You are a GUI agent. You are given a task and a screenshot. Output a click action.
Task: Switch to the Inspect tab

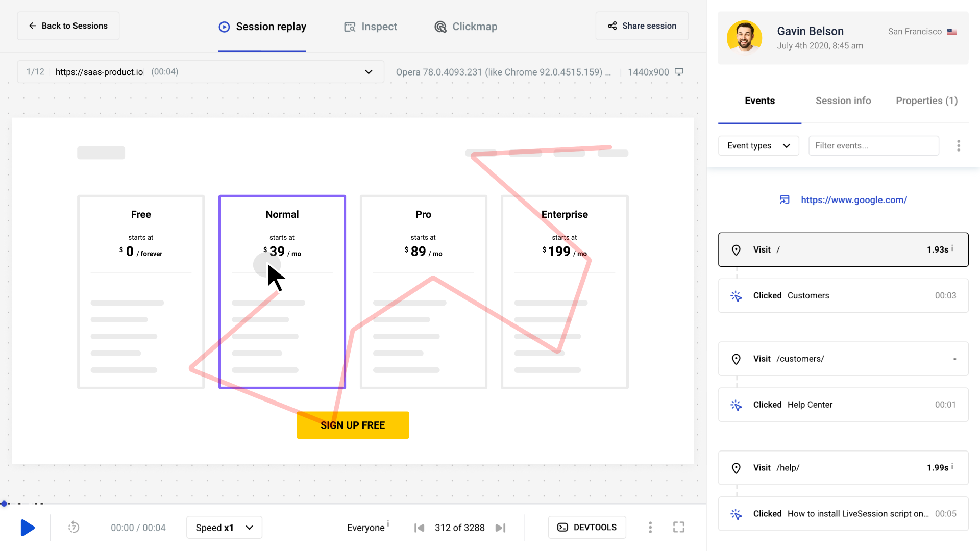point(371,27)
